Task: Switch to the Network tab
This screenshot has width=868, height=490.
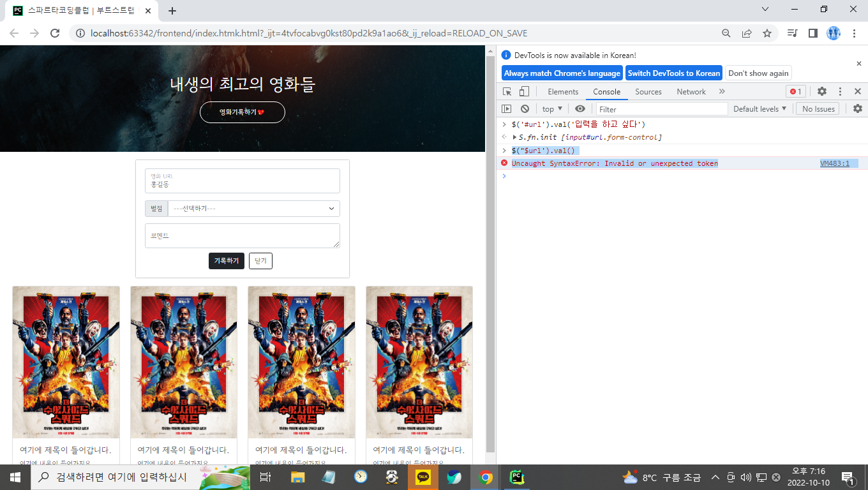Action: point(691,92)
